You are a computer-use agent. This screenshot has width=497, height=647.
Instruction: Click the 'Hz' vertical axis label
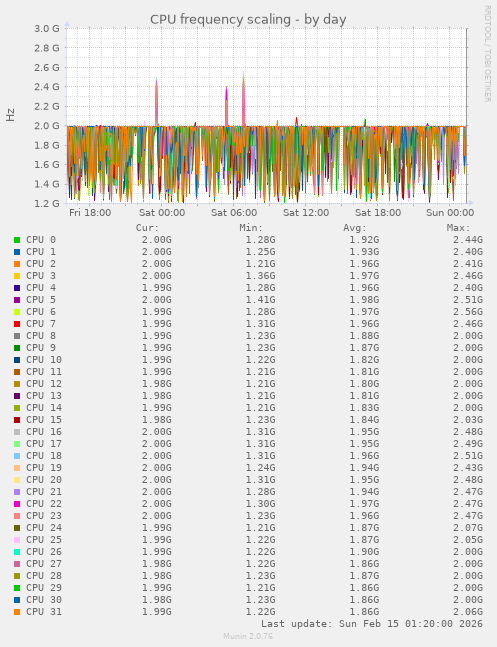[x=10, y=115]
